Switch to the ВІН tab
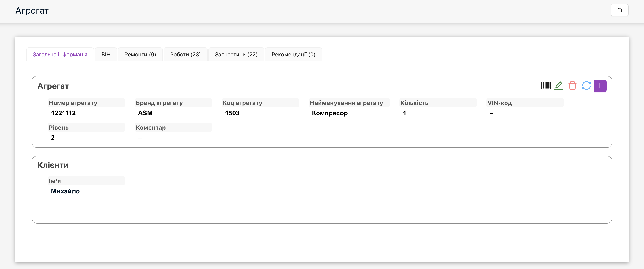This screenshot has width=644, height=269. (x=106, y=55)
